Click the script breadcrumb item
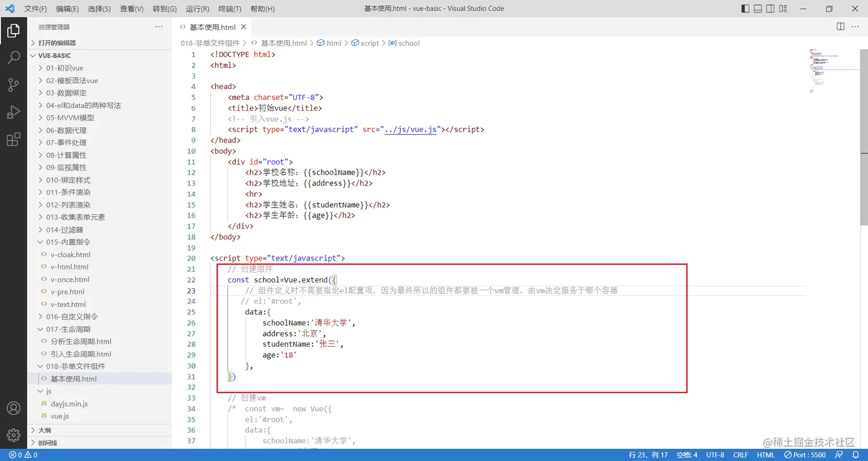The height and width of the screenshot is (461, 868). tap(365, 43)
